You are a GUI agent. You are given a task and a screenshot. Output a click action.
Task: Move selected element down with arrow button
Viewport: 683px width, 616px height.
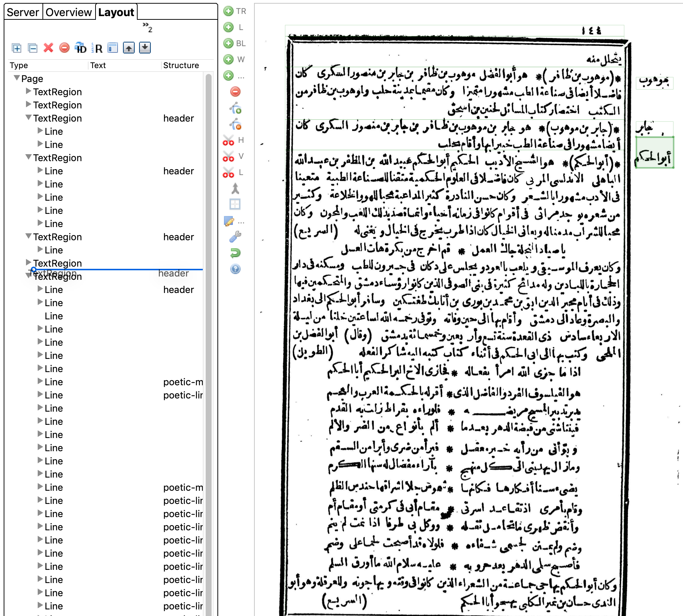click(x=145, y=48)
